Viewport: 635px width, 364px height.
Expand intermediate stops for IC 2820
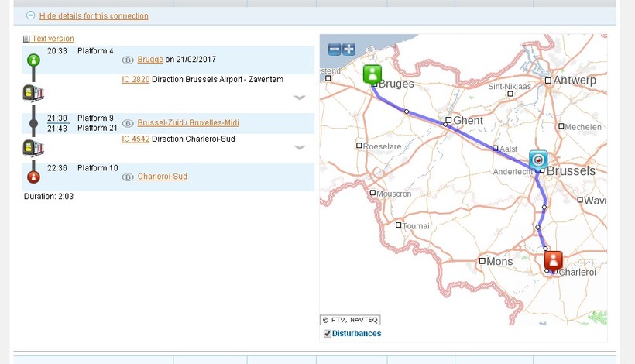pos(300,98)
